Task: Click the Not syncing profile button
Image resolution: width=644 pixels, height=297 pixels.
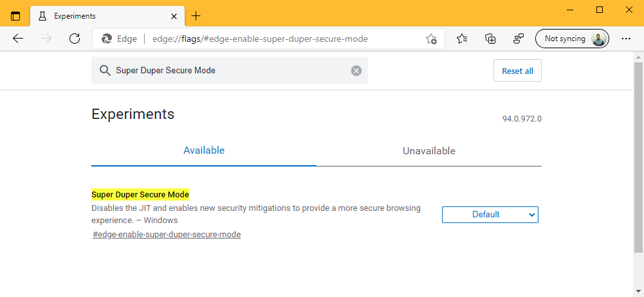Action: pyautogui.click(x=572, y=39)
